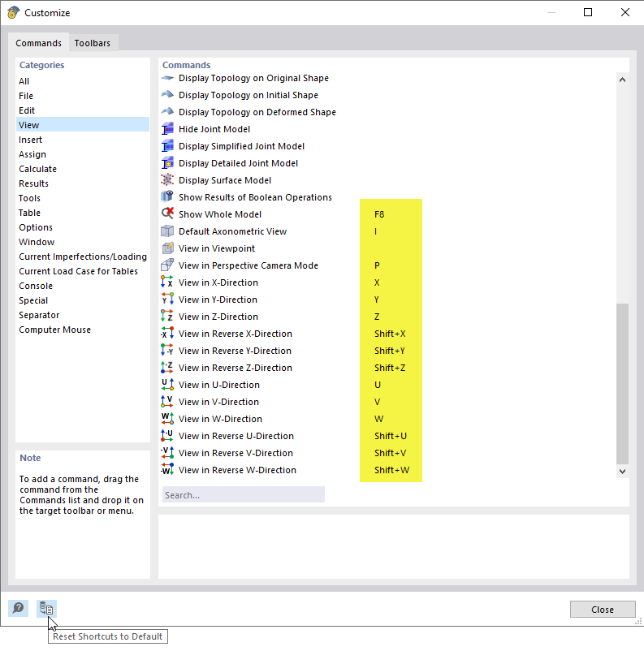This screenshot has height=651, width=644.
Task: Click the View in V-Direction icon
Action: 167,401
